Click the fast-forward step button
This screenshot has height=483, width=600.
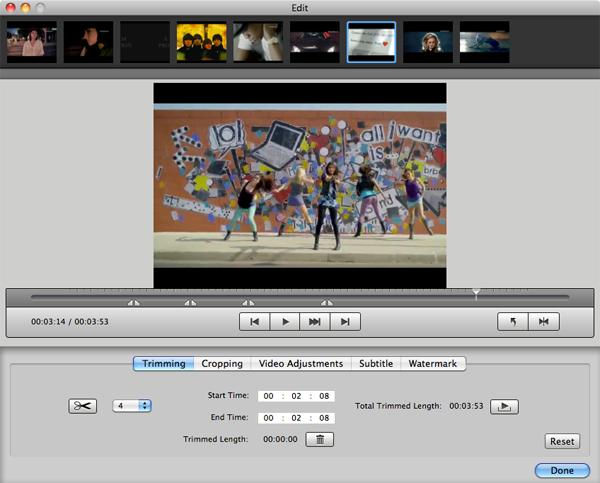click(315, 321)
